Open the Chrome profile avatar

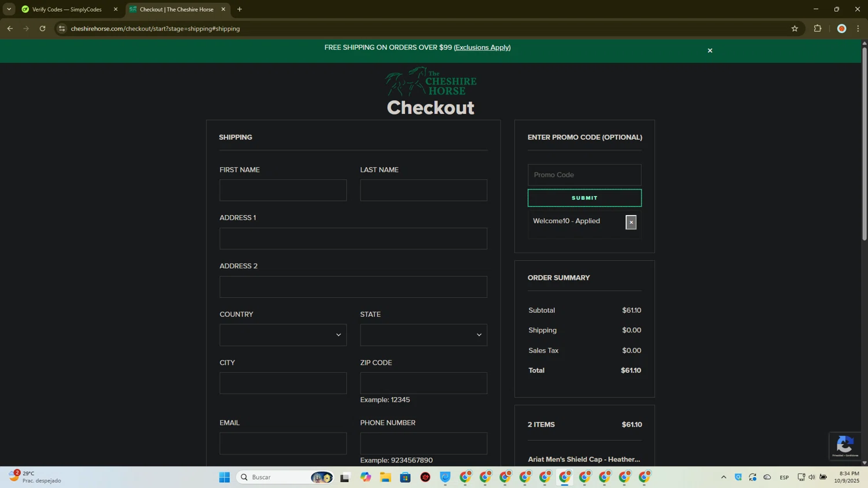pyautogui.click(x=842, y=28)
